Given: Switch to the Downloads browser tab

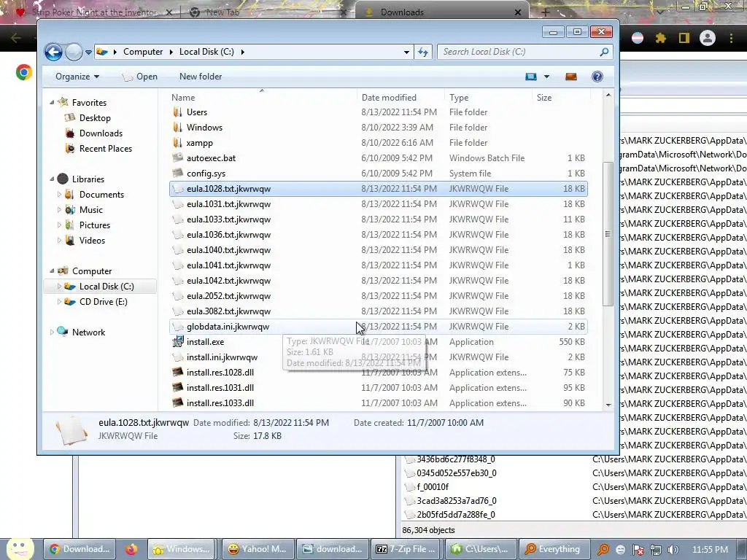Looking at the screenshot, I should coord(441,12).
